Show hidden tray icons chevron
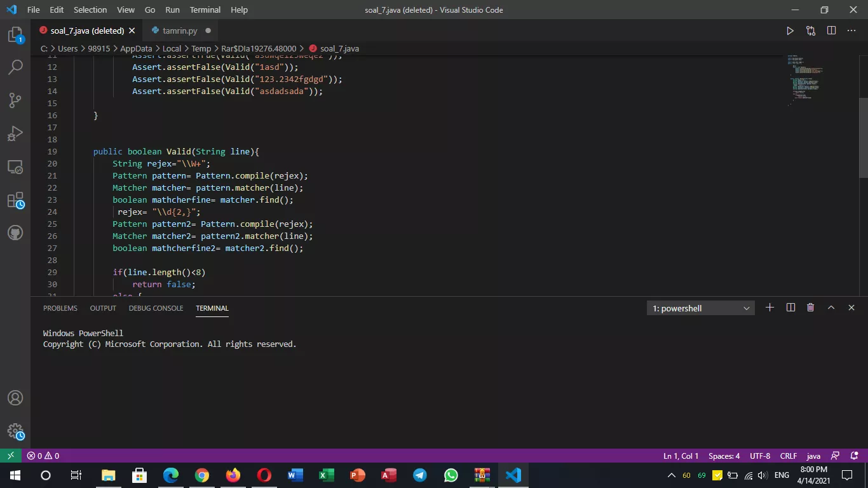 [x=671, y=475]
